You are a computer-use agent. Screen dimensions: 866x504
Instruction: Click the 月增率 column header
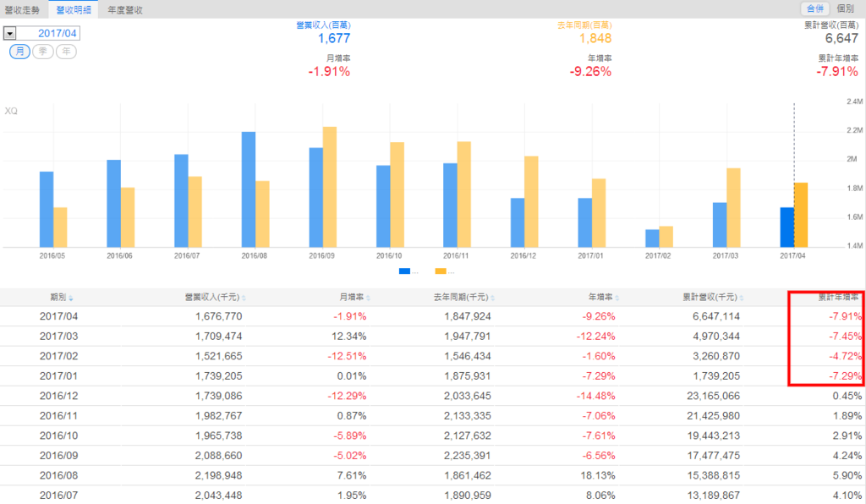click(351, 298)
